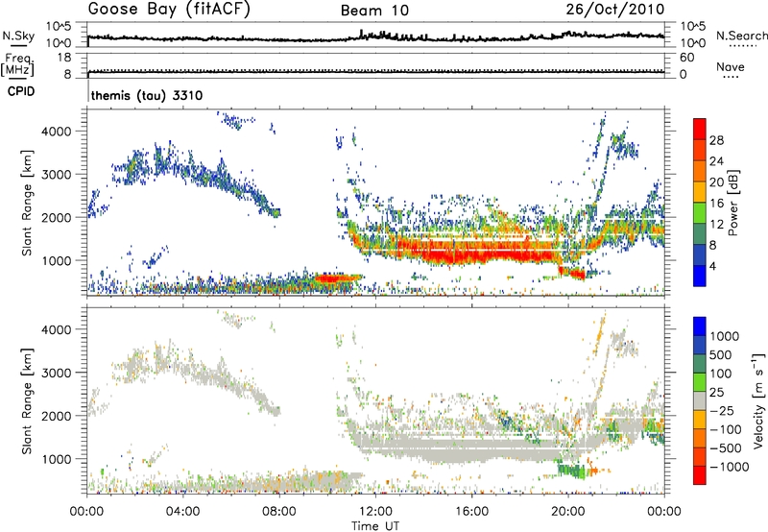Click the "20:00" time tick label
768x532 pixels.
[x=568, y=512]
